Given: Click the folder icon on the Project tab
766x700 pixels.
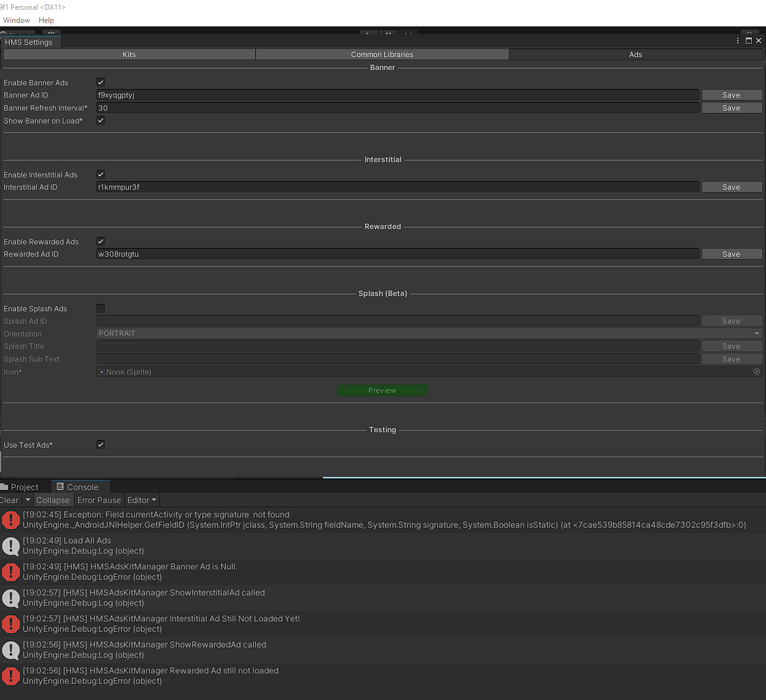Looking at the screenshot, I should pyautogui.click(x=5, y=486).
